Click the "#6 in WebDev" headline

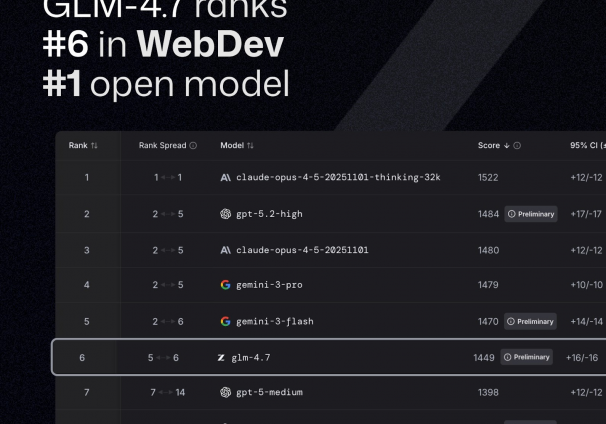tap(163, 44)
